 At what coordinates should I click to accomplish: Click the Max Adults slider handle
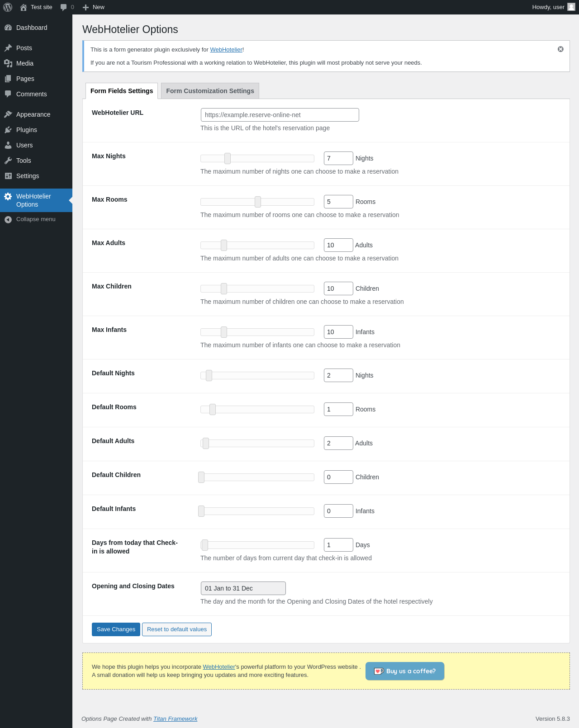tap(224, 245)
